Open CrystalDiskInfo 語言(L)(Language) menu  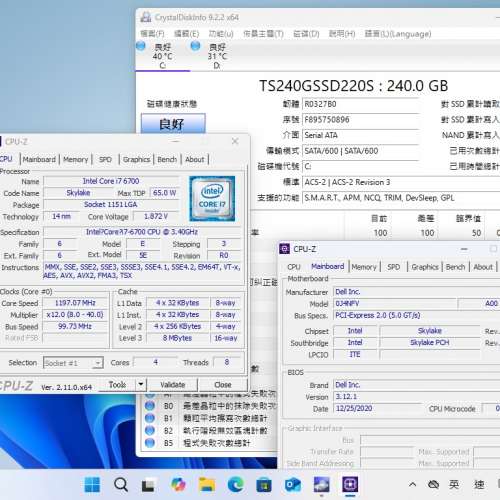click(x=398, y=34)
